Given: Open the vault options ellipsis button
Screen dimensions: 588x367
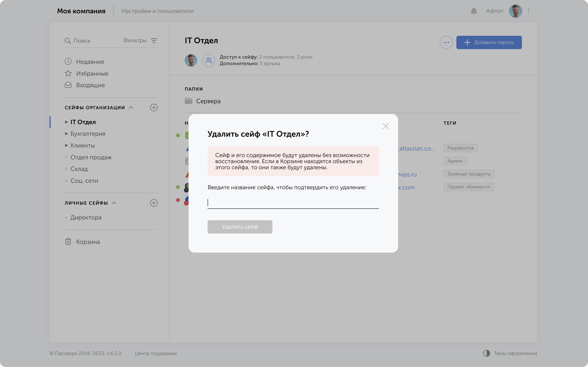Looking at the screenshot, I should 446,42.
